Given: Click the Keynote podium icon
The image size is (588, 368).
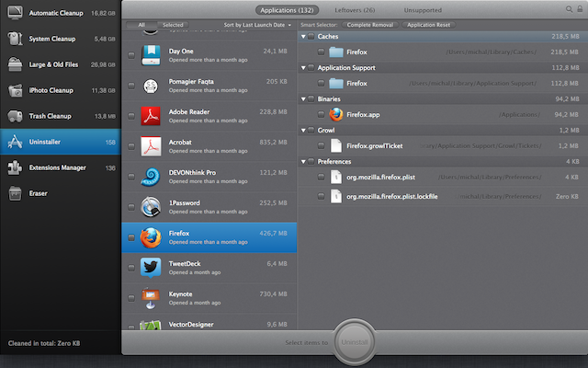Looking at the screenshot, I should tap(151, 298).
